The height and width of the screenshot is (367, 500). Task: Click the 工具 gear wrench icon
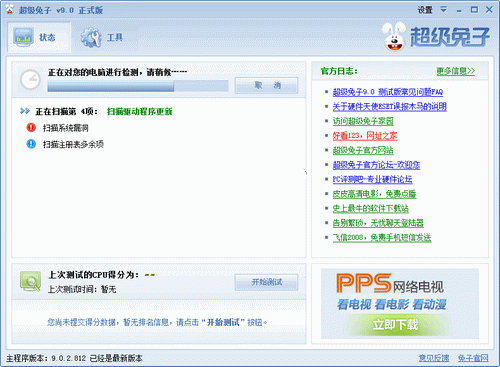click(x=91, y=37)
